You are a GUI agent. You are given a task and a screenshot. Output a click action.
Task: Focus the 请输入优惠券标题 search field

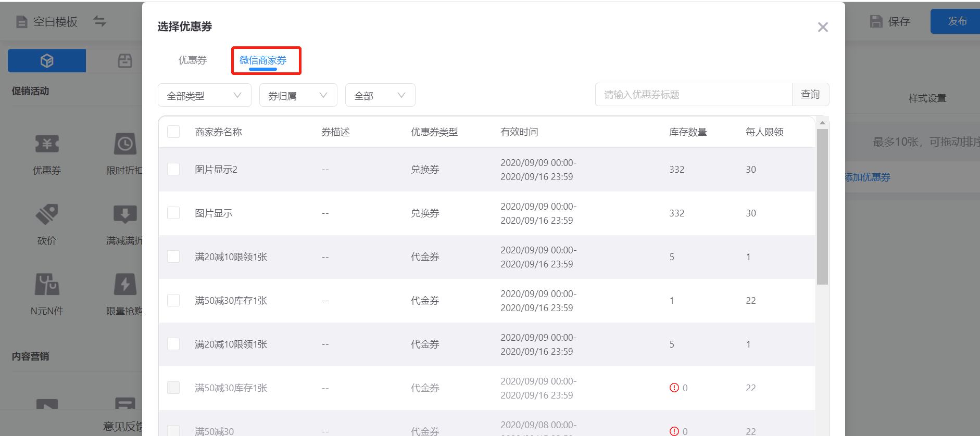694,95
